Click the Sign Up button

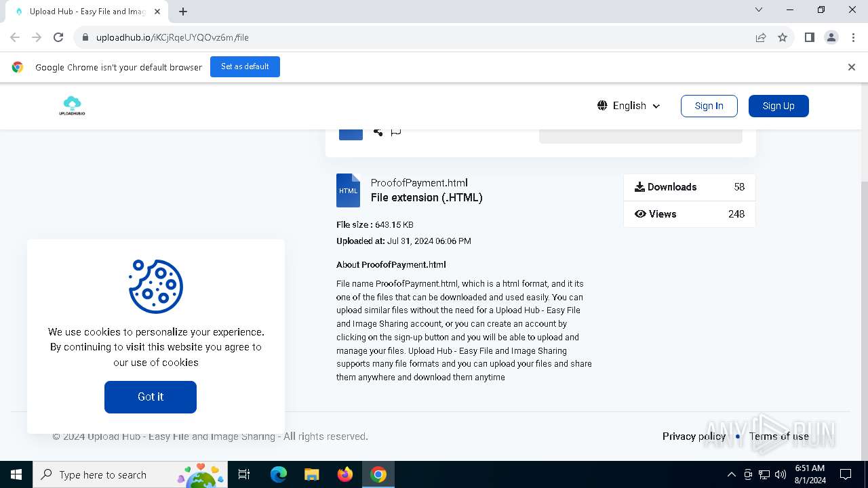(x=778, y=106)
